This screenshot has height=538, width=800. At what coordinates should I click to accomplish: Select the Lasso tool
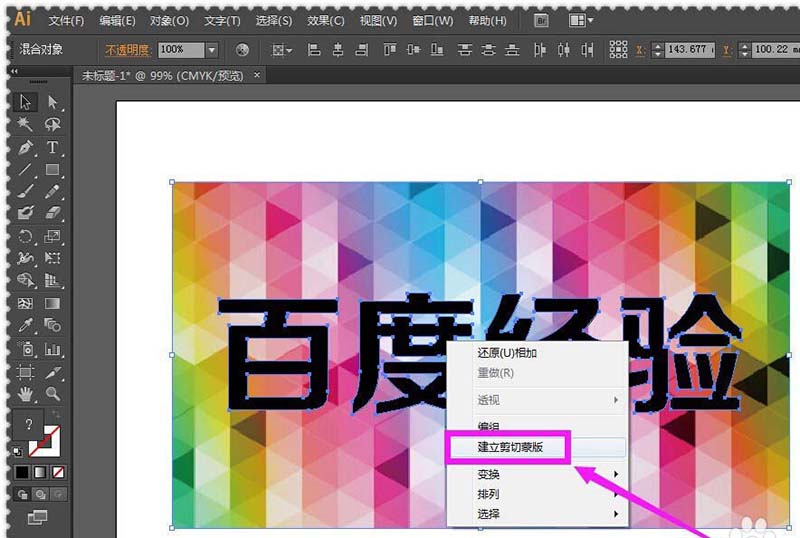[53, 124]
